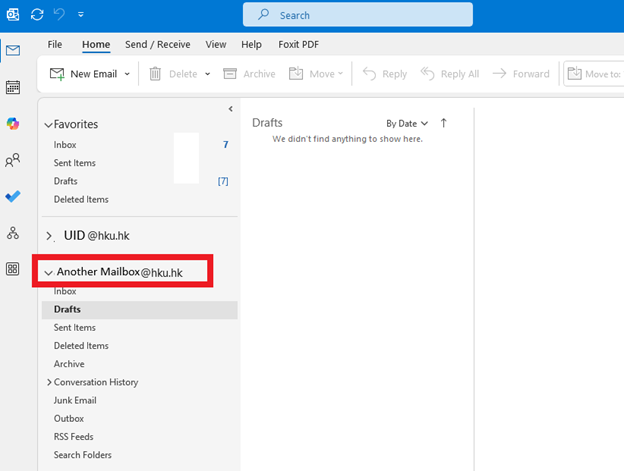Open the Archive folder
This screenshot has height=471, width=624.
tap(139, 364)
